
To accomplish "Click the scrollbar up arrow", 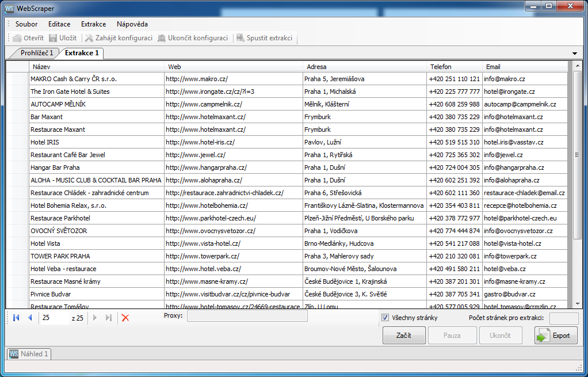I will coord(578,65).
